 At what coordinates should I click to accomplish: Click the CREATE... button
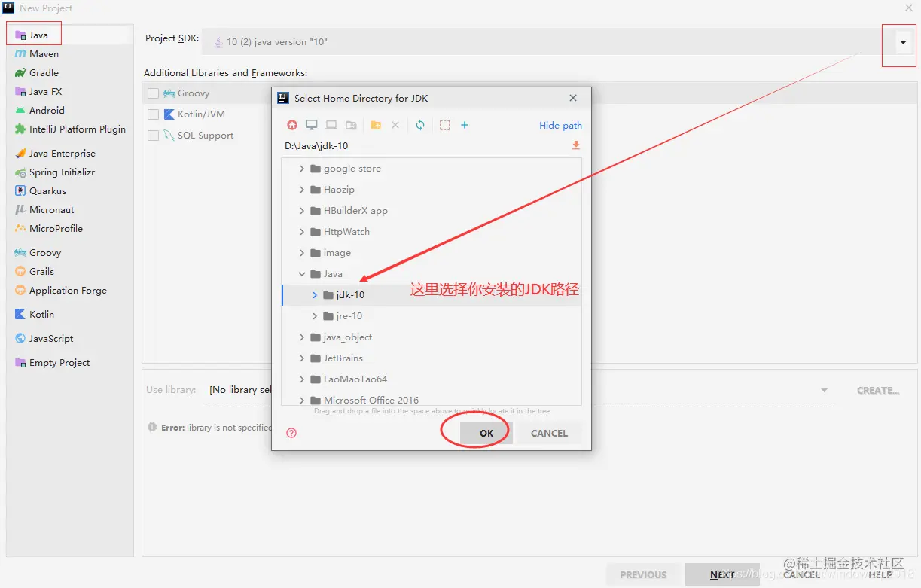pos(878,391)
